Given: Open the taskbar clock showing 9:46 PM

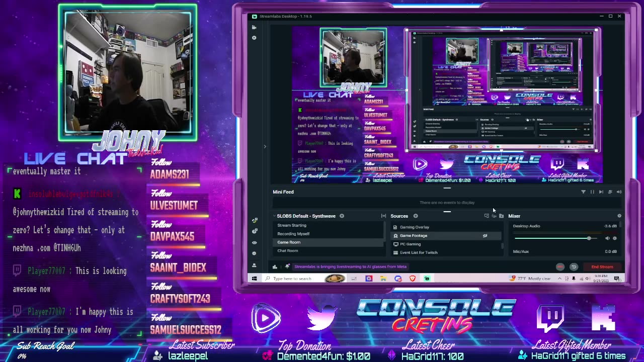Looking at the screenshot, I should (601, 279).
